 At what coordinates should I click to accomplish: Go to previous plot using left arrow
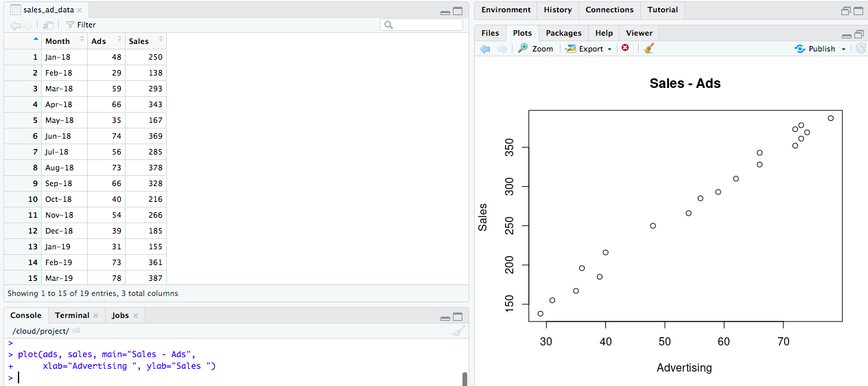pyautogui.click(x=485, y=49)
